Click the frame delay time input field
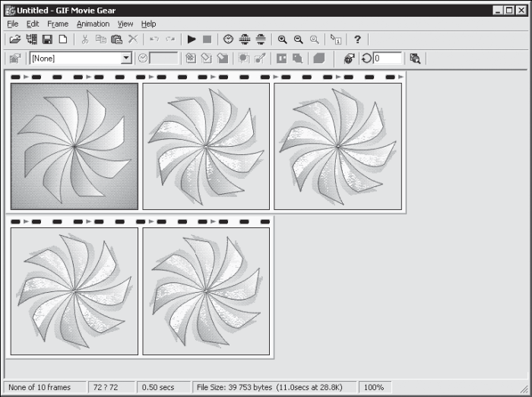Screen dimensions: 532x397 click(x=163, y=58)
